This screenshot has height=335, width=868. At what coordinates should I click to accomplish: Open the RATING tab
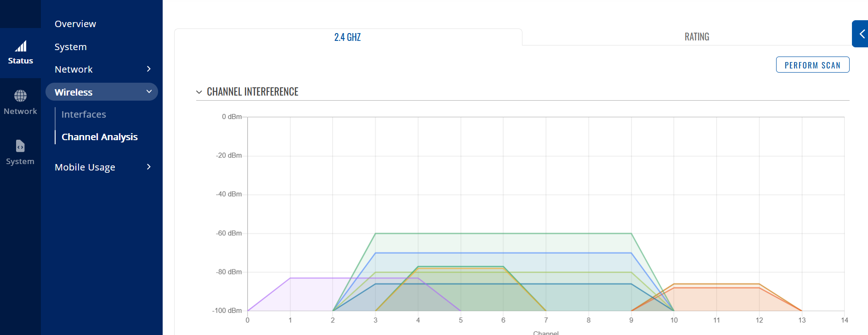(697, 37)
